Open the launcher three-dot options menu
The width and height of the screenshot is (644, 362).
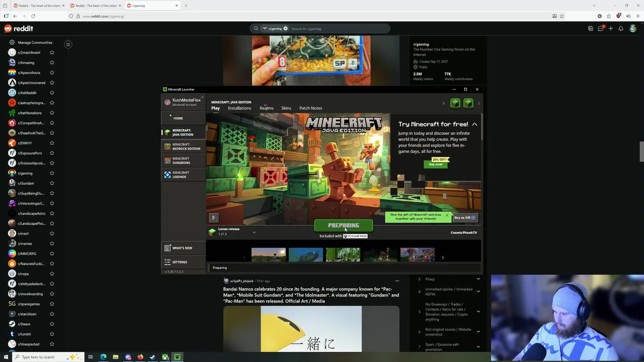(478, 103)
